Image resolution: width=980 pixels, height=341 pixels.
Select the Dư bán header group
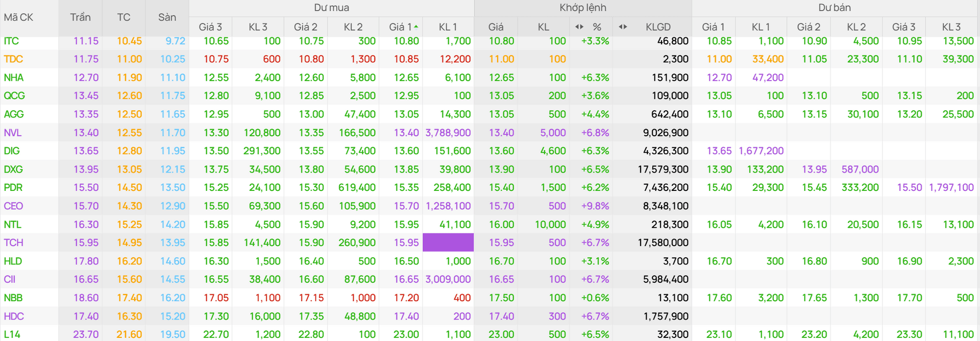pyautogui.click(x=835, y=8)
